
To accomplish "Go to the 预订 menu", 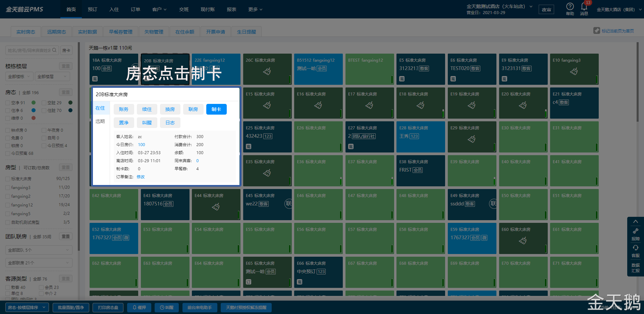I will 93,9.
